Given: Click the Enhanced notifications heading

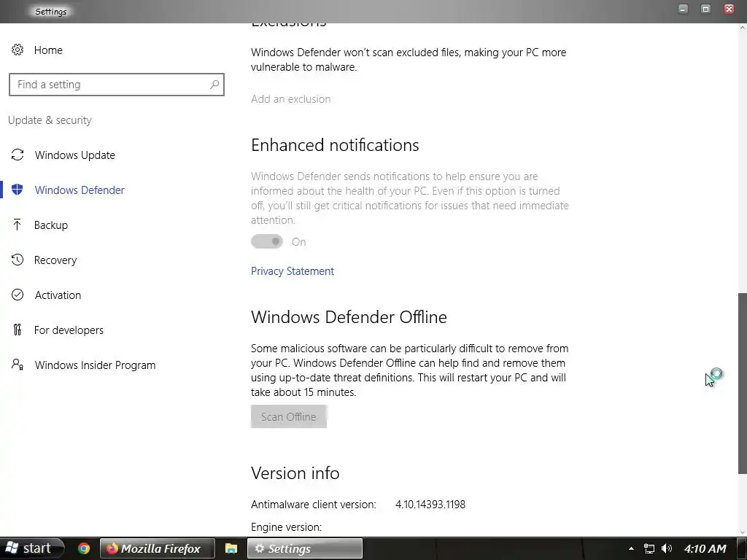Looking at the screenshot, I should click(x=335, y=145).
